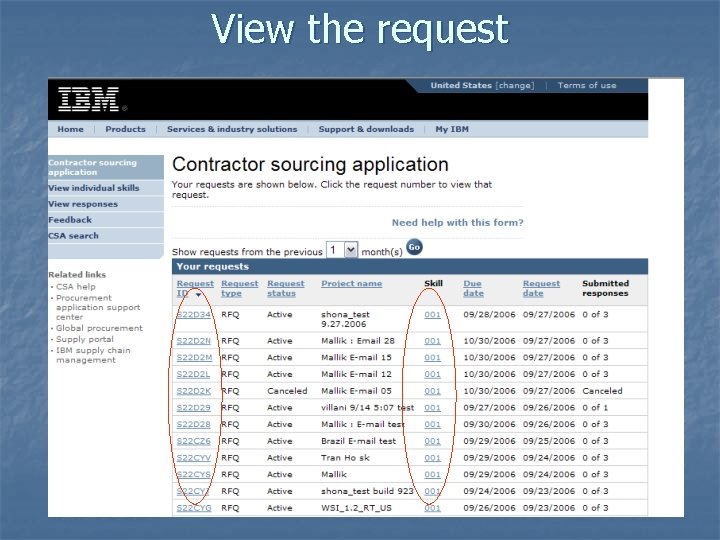Open skill 001 for Mallik : Email 28
This screenshot has width=720, height=540.
point(432,341)
